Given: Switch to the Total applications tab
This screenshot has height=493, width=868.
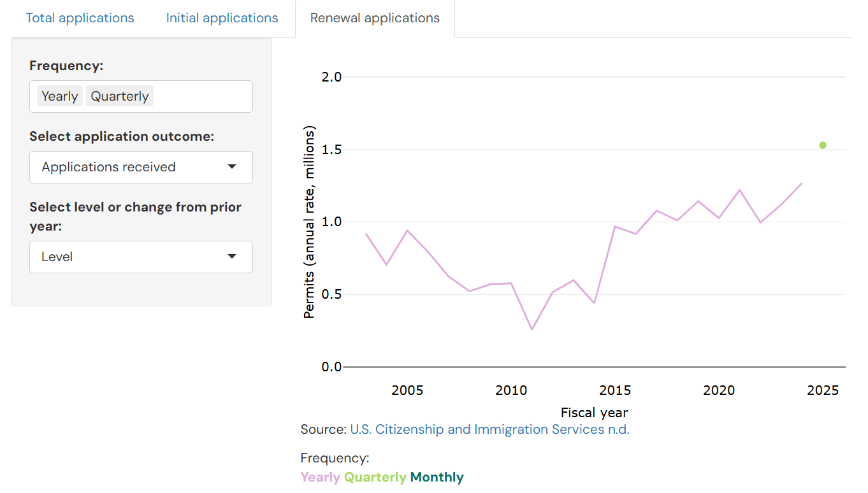Looking at the screenshot, I should point(80,18).
